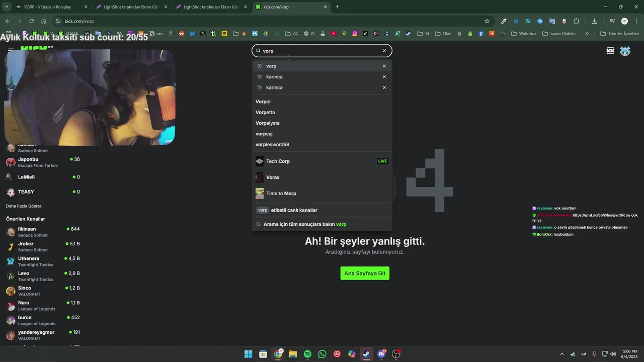Reload the current page
644x362 pixels.
click(31, 21)
